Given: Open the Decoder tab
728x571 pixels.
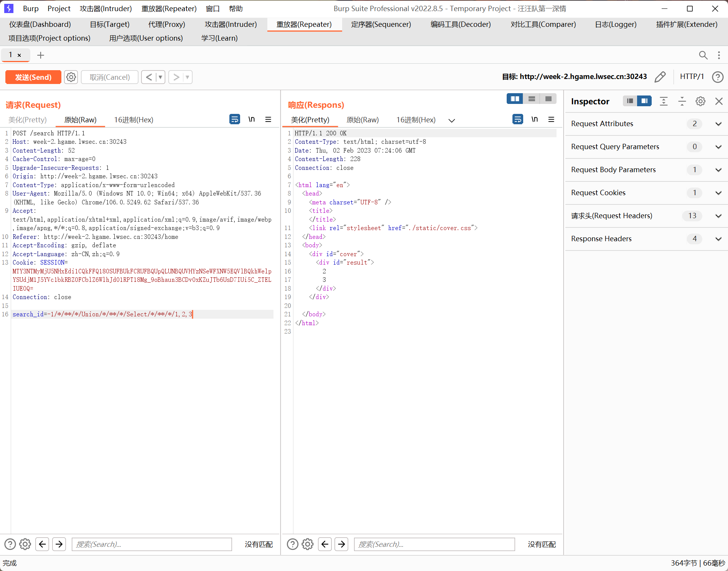Looking at the screenshot, I should click(x=461, y=24).
